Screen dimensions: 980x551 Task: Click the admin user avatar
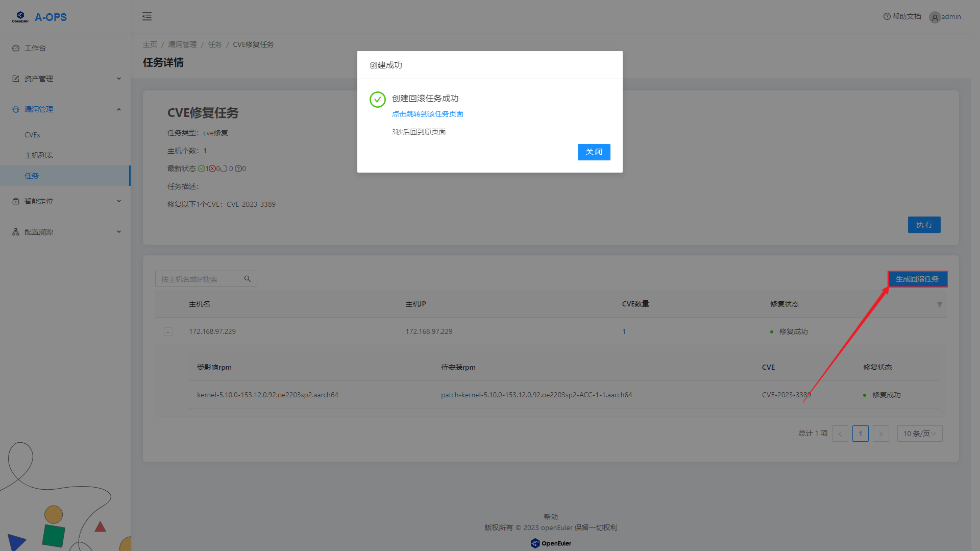coord(935,17)
